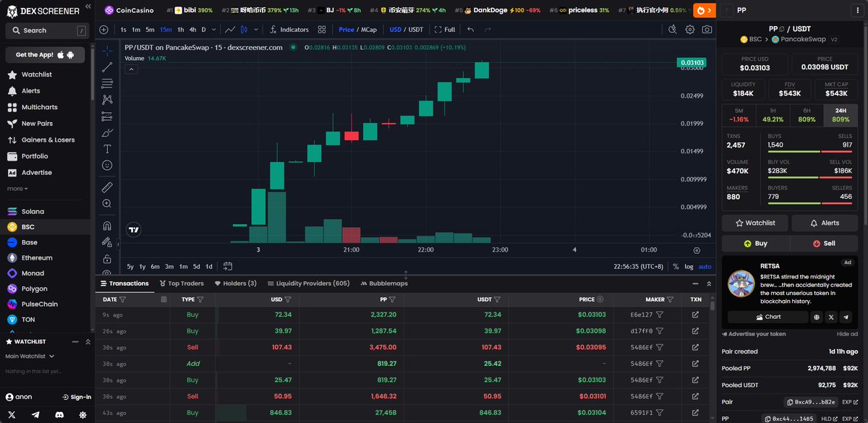Select the text annotation tool
868x423 pixels.
pos(107,149)
